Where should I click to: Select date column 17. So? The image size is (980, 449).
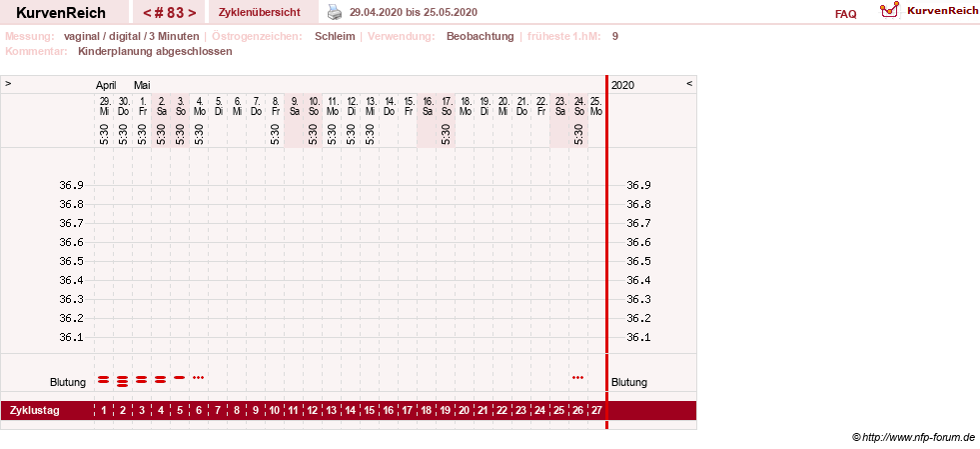click(x=446, y=106)
